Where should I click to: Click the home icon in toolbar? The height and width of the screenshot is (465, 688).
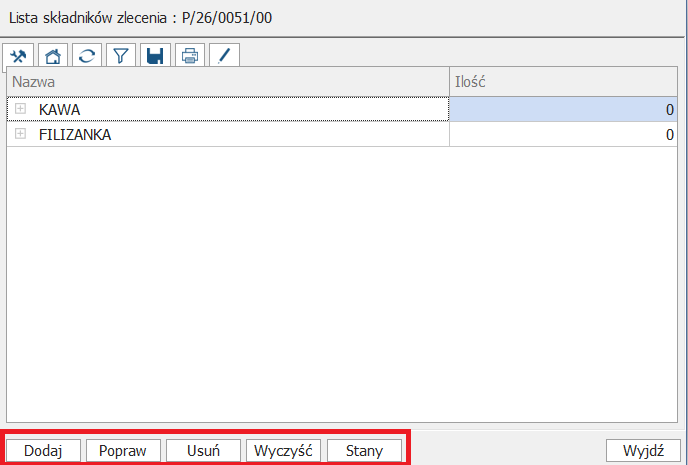[x=52, y=56]
